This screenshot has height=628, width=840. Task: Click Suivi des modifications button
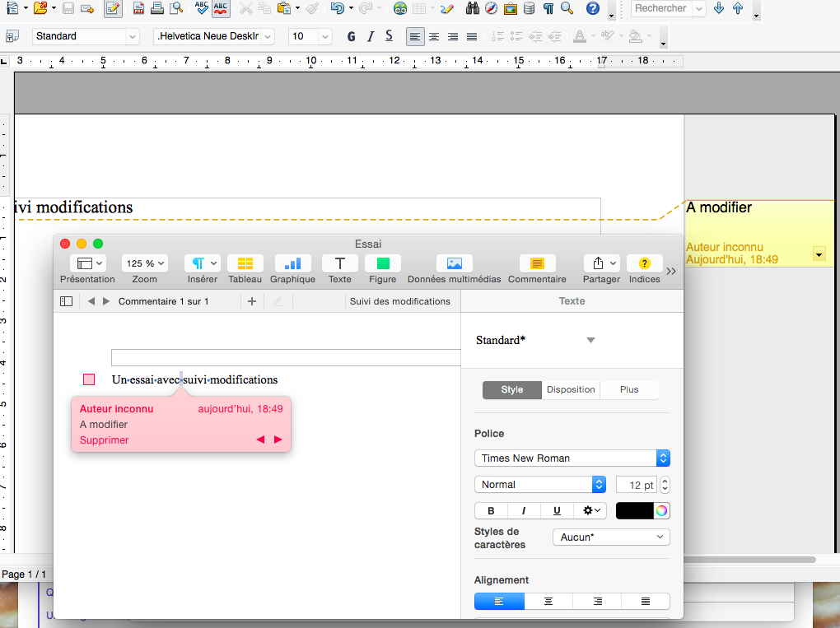(x=400, y=301)
